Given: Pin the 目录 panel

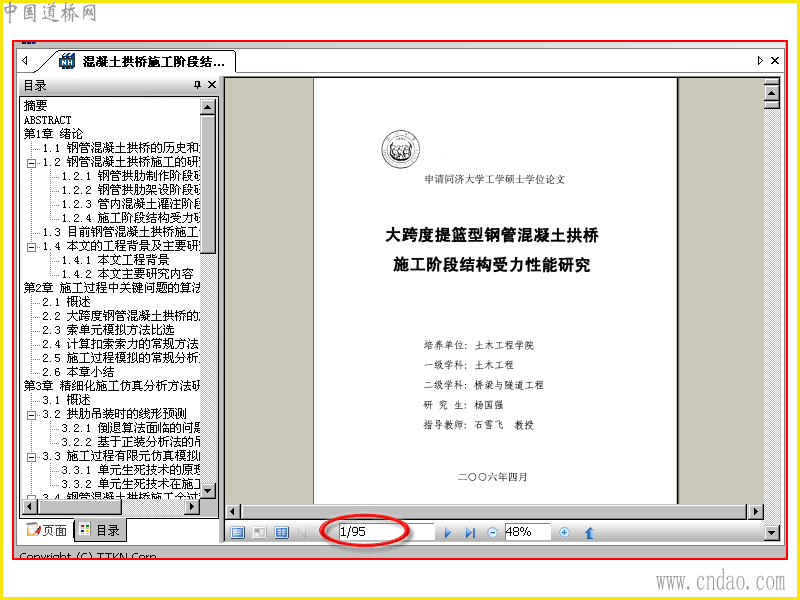Looking at the screenshot, I should pos(197,85).
